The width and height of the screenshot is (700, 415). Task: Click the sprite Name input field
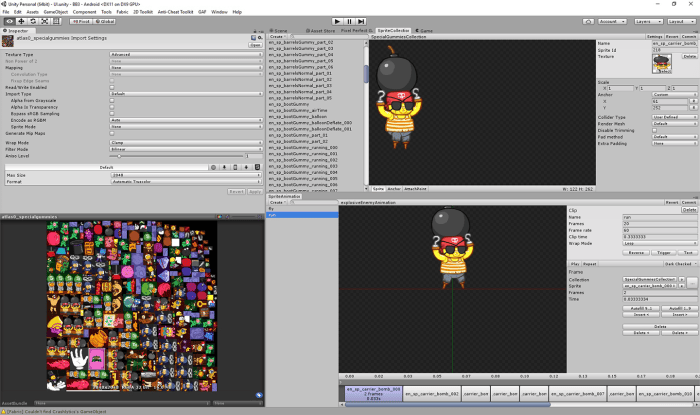point(675,43)
